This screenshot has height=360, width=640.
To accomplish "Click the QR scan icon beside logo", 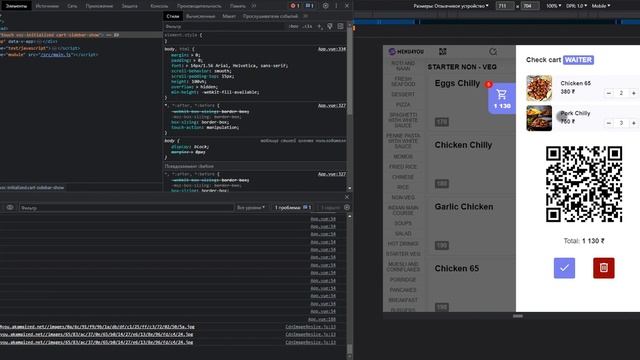I will (442, 51).
